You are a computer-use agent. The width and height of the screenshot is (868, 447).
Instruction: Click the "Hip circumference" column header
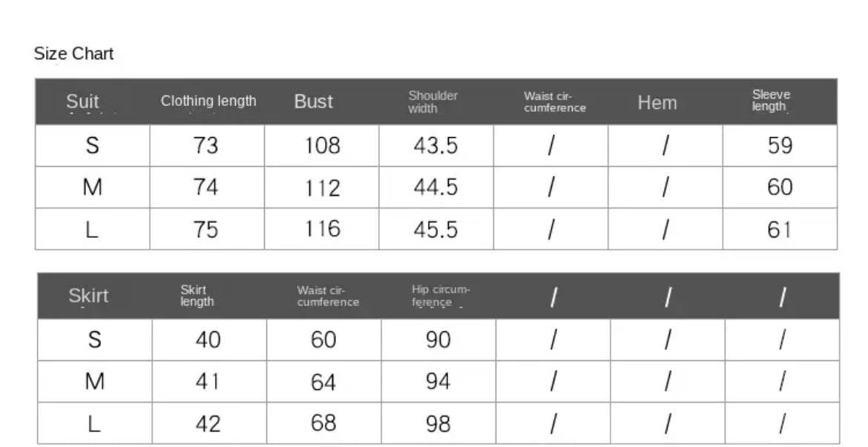441,296
